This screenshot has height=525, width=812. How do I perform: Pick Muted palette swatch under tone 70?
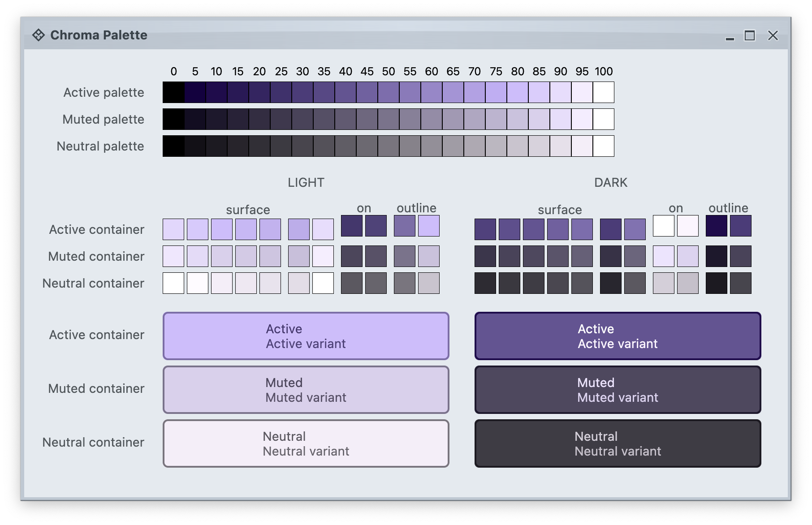[x=475, y=119]
